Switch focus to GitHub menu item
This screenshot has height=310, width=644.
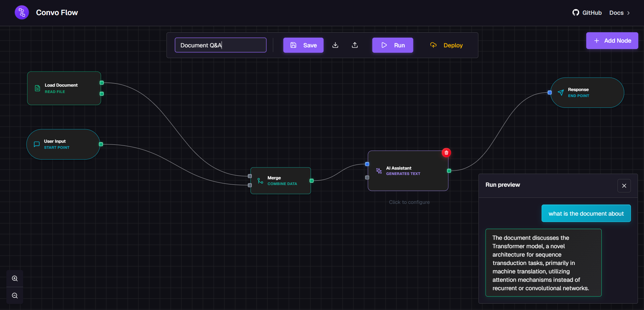(593, 12)
